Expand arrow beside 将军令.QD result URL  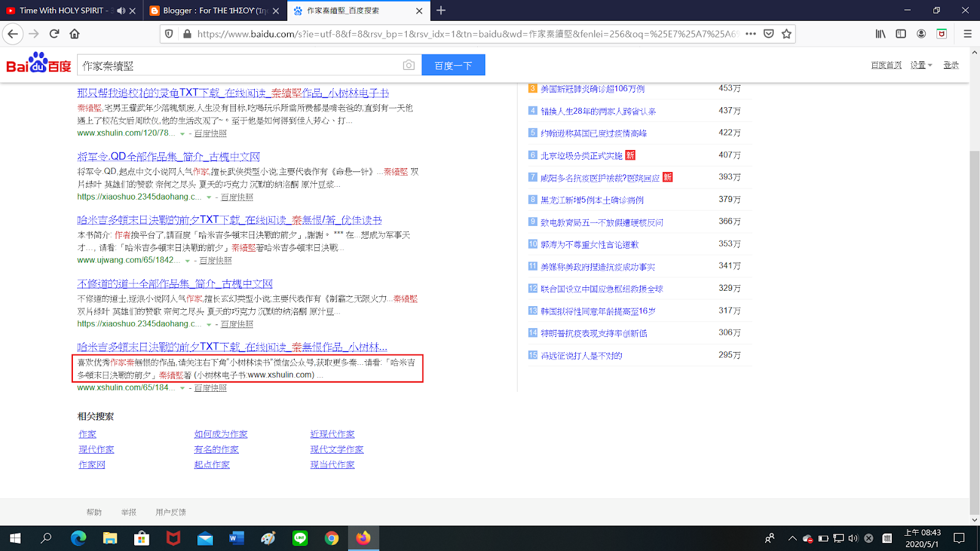pos(209,197)
